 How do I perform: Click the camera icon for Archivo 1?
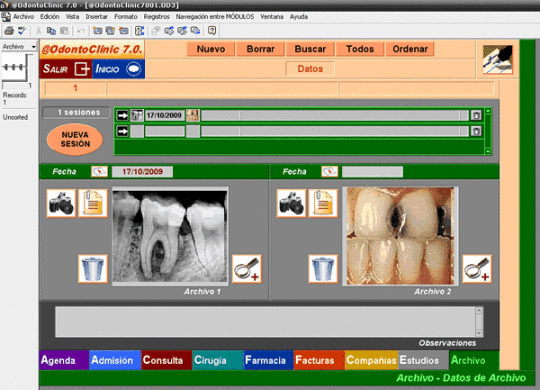pyautogui.click(x=61, y=203)
